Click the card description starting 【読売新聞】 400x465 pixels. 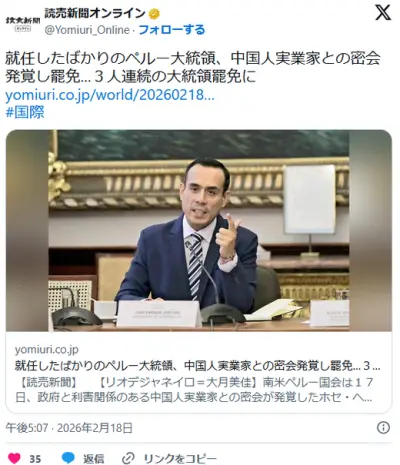point(194,390)
